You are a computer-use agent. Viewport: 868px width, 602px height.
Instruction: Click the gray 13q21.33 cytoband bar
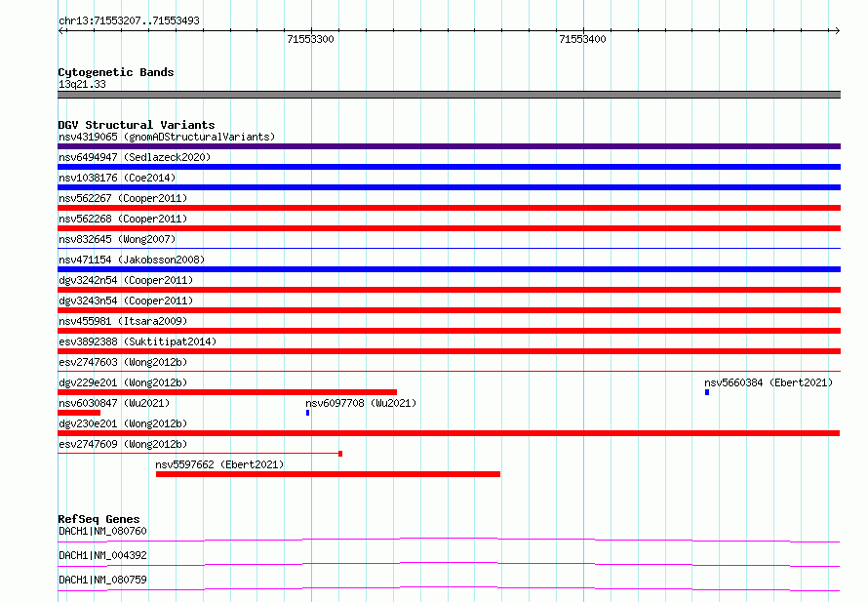[449, 95]
